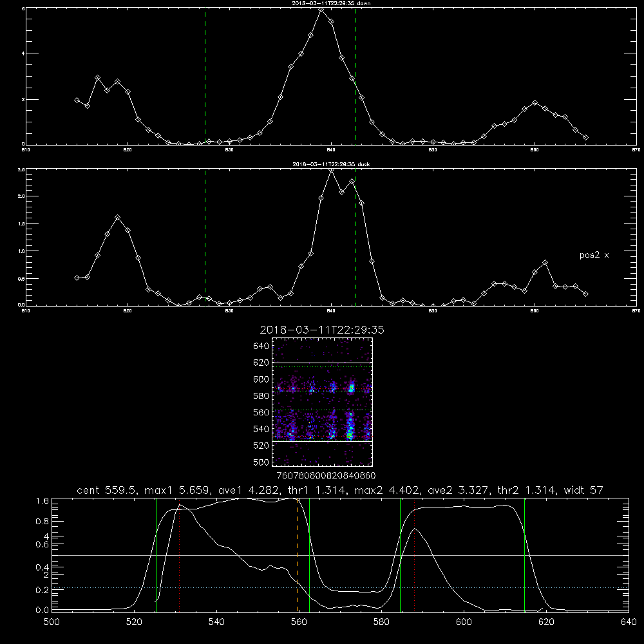644x644 pixels.
Task: Click the 1.5 label on dusk plot y-axis
Action: tap(21, 224)
